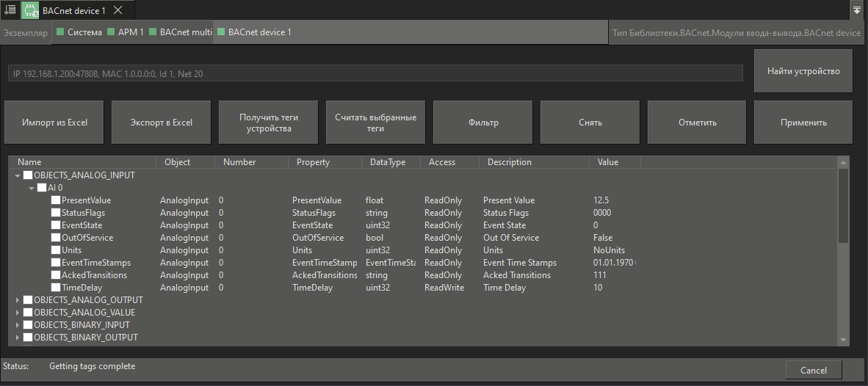Toggle OBJECTS_BINARY_INPUT checkbox

(x=28, y=324)
